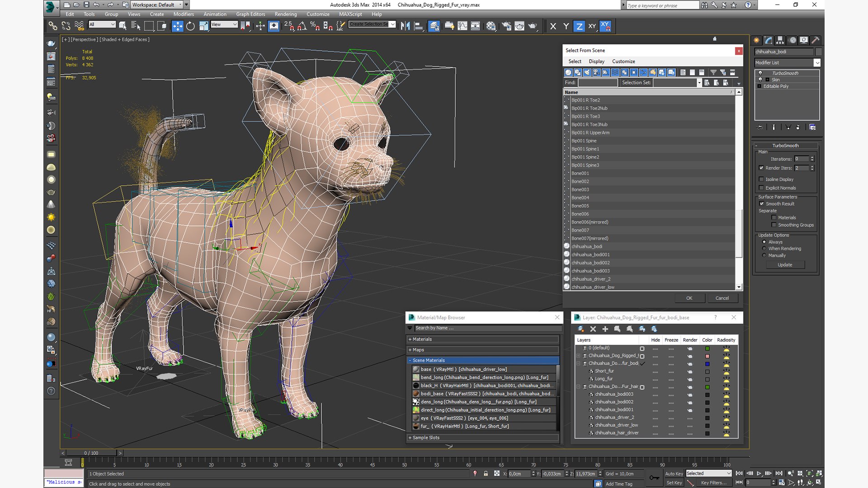
Task: Activate the Select and Move tool
Action: click(x=178, y=26)
